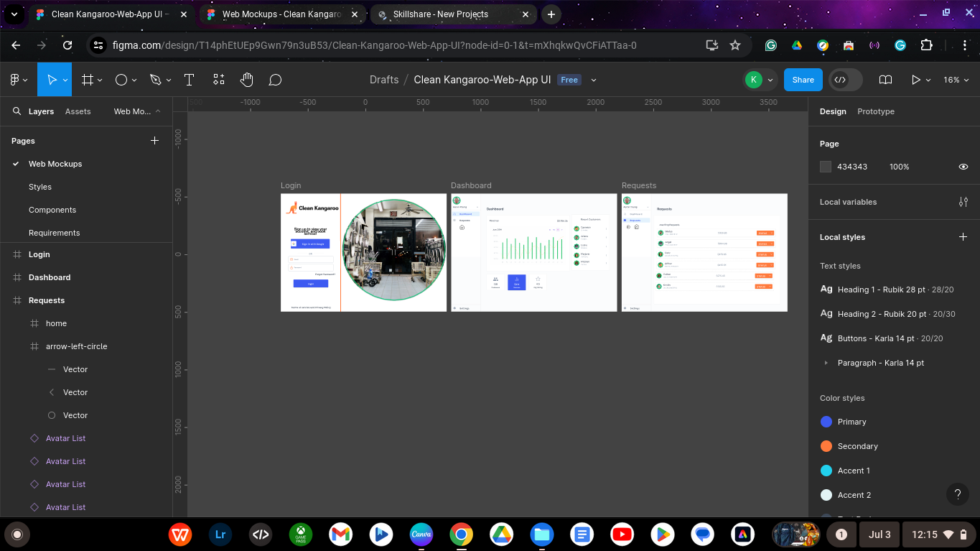The image size is (980, 551).
Task: Open YouTube from the shelf
Action: (x=622, y=534)
